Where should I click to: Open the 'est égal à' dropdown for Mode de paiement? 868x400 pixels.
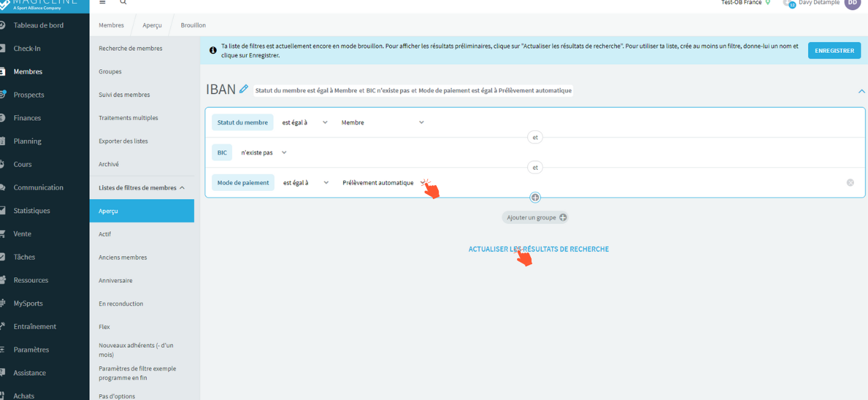306,183
